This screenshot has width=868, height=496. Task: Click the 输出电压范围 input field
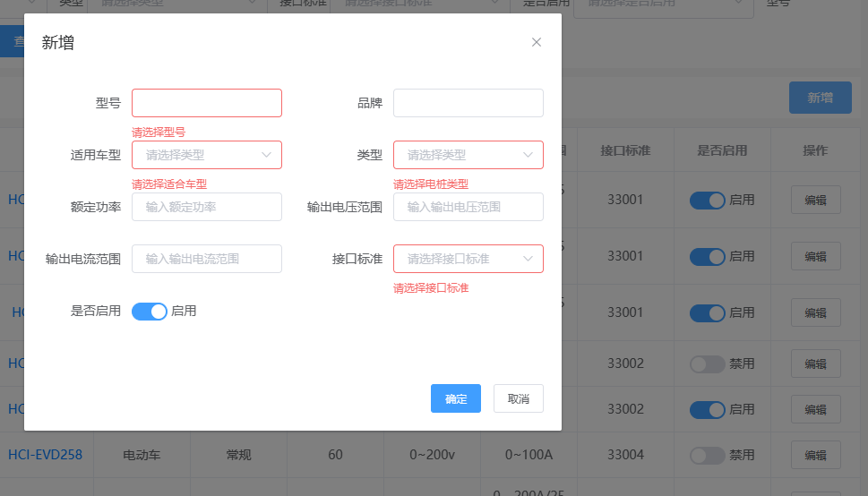(468, 207)
